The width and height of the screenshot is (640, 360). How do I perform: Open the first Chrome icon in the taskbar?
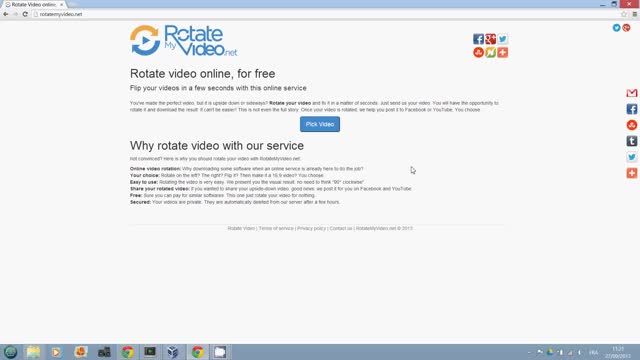pyautogui.click(x=127, y=352)
